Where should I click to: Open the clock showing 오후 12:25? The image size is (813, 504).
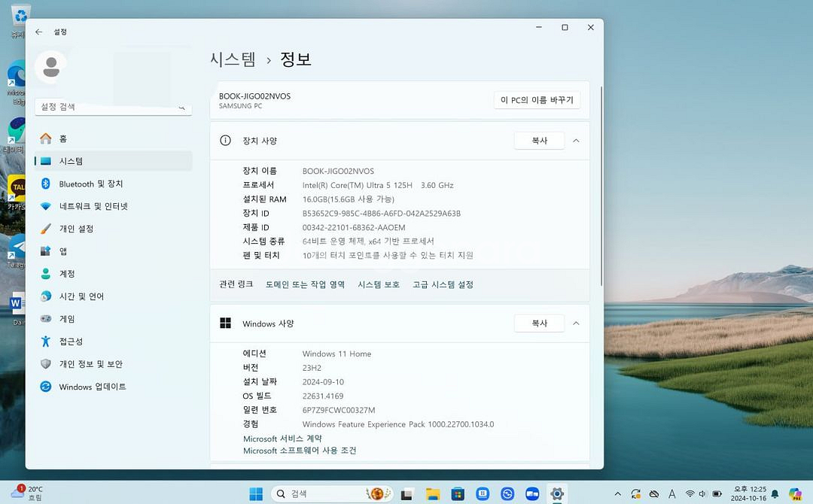749,493
